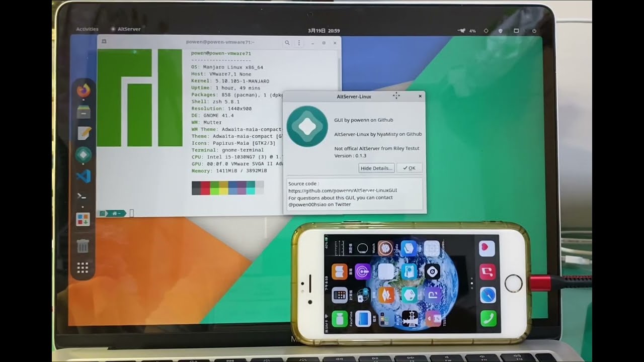Tap the Health heart icon on the iPhone
This screenshot has height=362, width=644.
(487, 248)
